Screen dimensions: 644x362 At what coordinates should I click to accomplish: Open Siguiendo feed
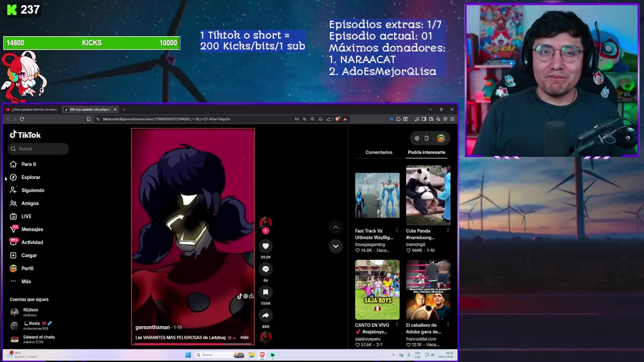[27, 191]
